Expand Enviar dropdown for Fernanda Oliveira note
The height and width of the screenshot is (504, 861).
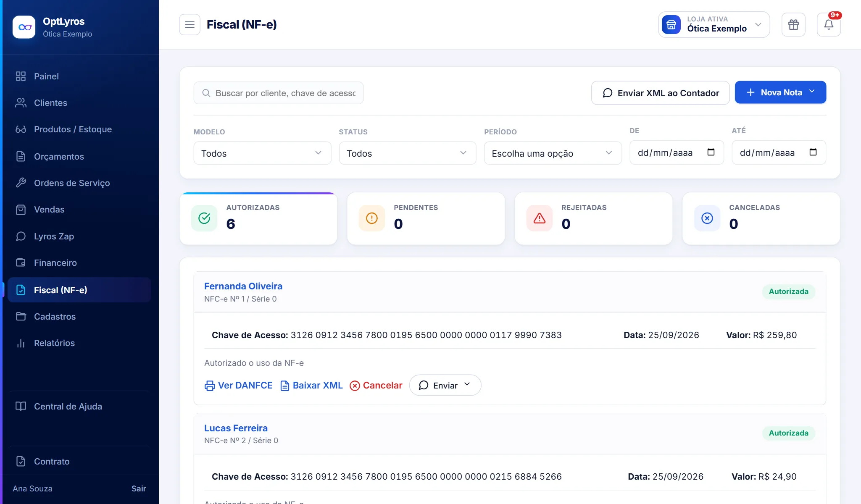[445, 385]
